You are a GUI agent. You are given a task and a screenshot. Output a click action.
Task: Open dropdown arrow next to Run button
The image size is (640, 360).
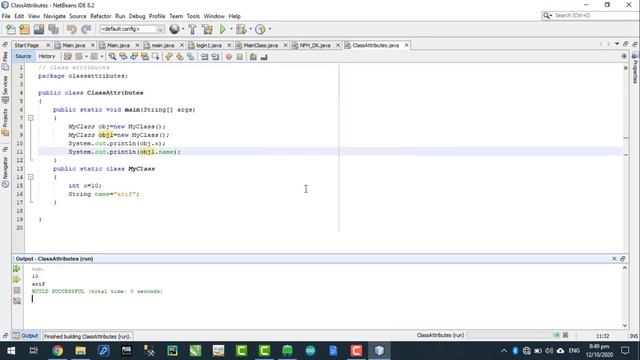(x=231, y=29)
